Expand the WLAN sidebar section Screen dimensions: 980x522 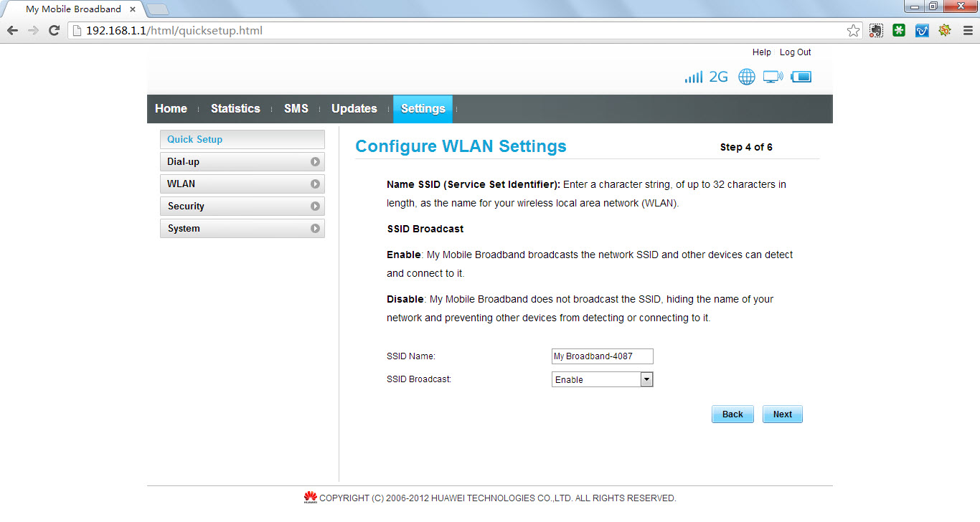[x=242, y=184]
